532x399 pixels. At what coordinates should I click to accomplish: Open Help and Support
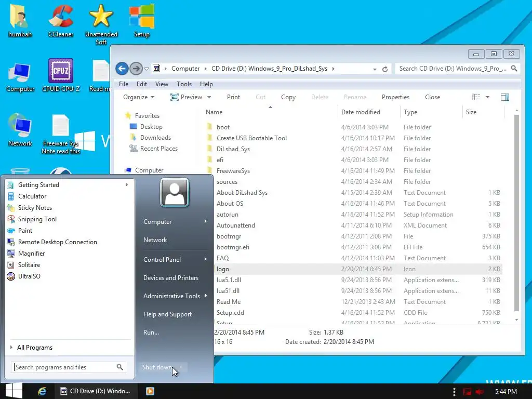[x=168, y=314]
